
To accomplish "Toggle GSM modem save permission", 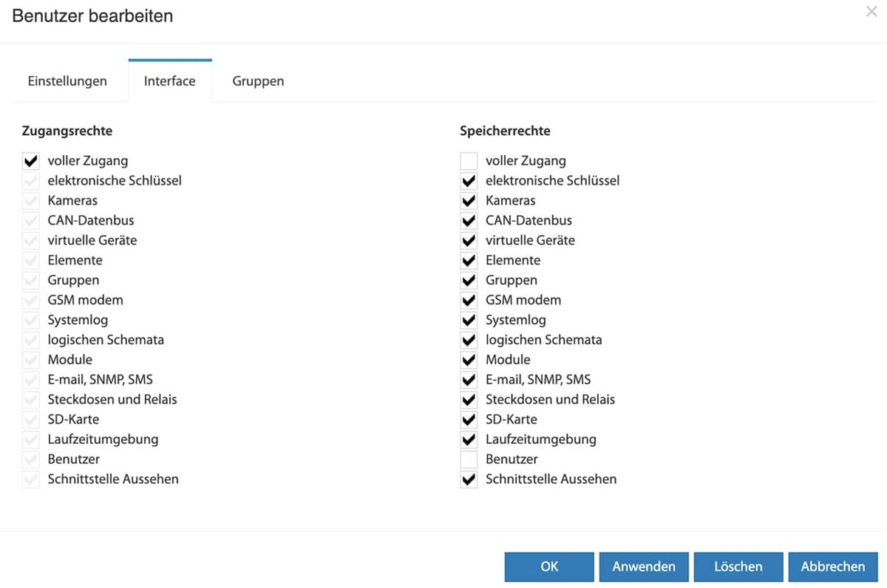I will pos(469,301).
